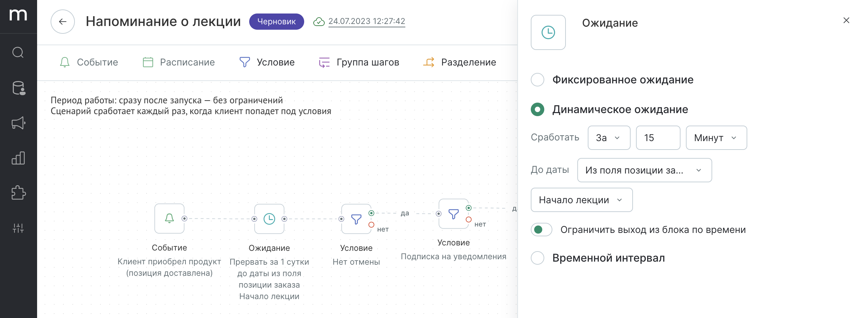Screen dimensions: 868x318
Task: Click the cloud saved status icon
Action: tap(319, 22)
